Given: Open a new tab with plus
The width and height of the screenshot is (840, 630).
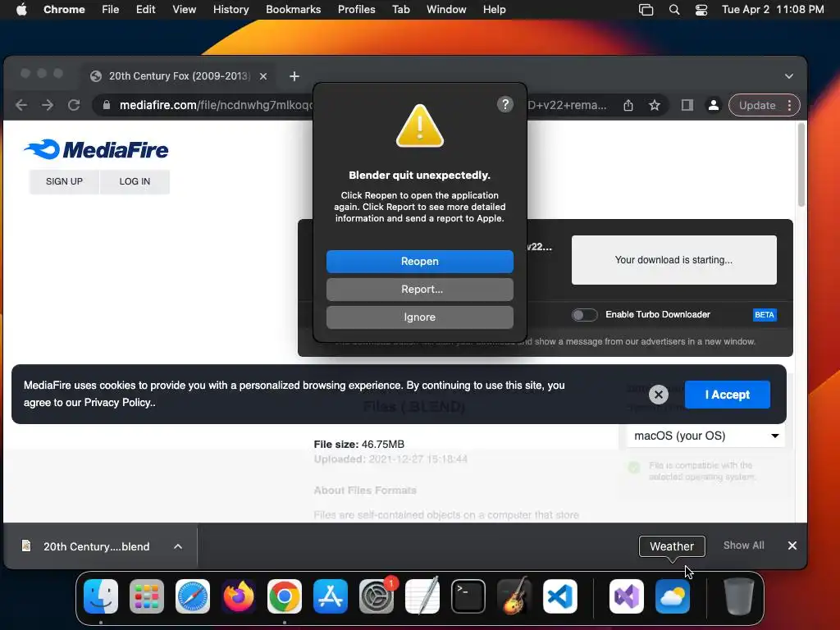Looking at the screenshot, I should pyautogui.click(x=294, y=76).
